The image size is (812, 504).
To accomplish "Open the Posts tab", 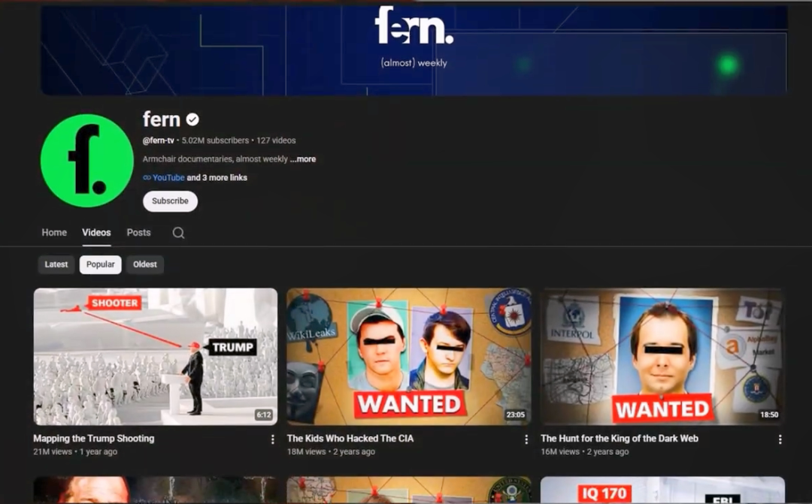I will click(139, 233).
